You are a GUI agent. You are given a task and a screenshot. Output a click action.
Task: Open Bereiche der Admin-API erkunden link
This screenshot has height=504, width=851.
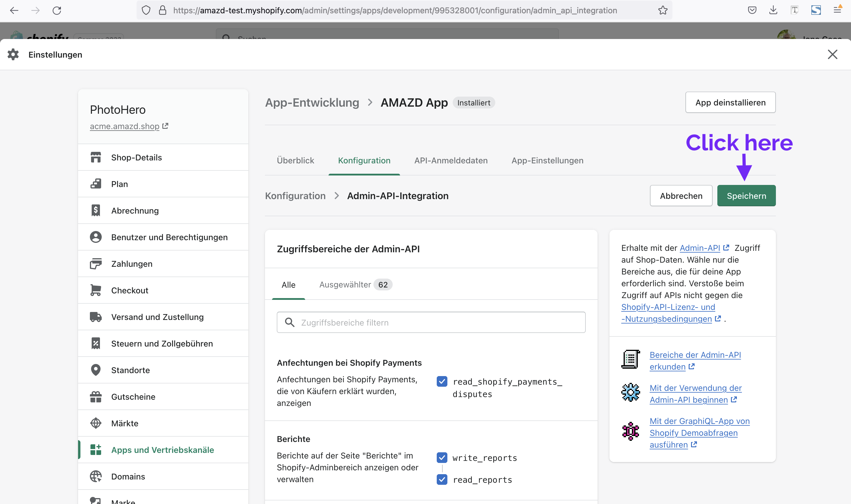[x=695, y=361]
